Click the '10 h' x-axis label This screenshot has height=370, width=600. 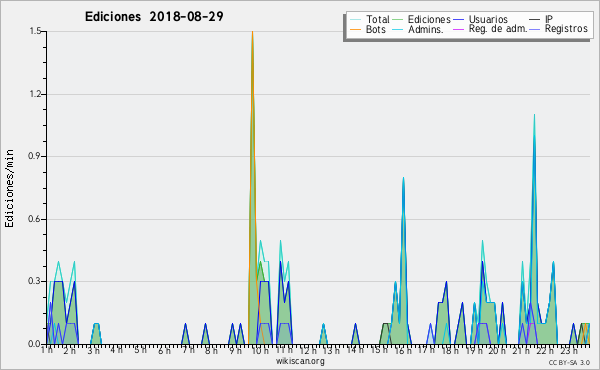pos(260,350)
